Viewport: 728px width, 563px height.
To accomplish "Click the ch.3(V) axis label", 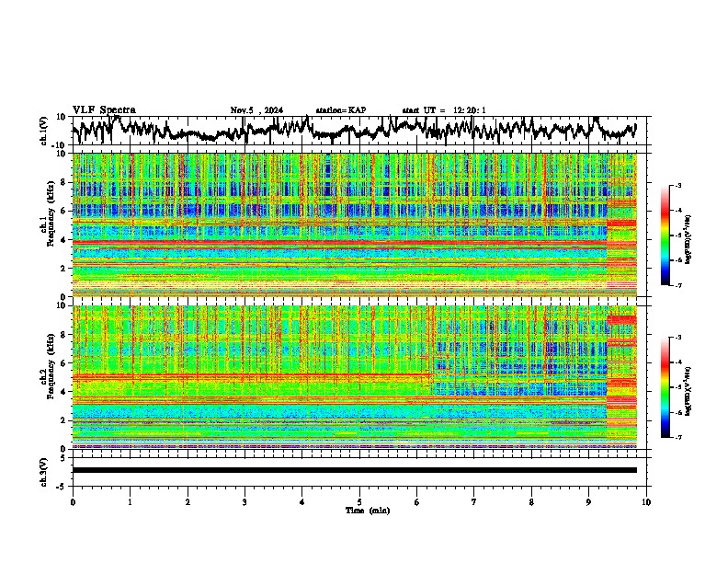I will [x=44, y=473].
